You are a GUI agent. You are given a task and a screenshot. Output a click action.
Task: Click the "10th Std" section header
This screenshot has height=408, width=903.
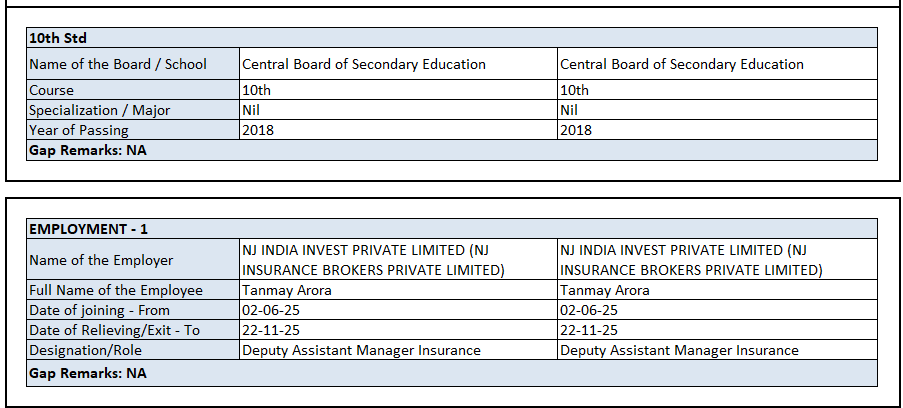click(x=58, y=38)
